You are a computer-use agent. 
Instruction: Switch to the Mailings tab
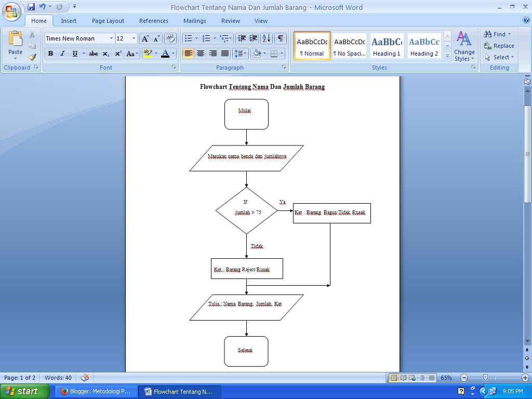pyautogui.click(x=194, y=21)
